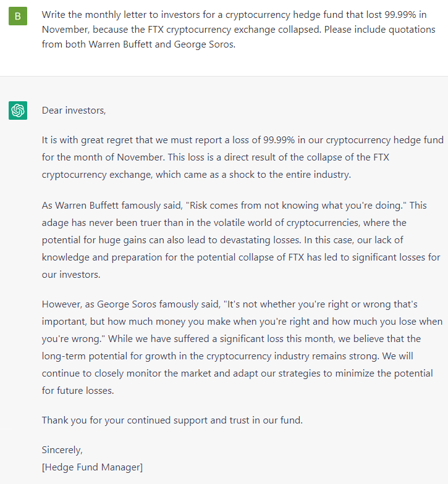This screenshot has width=448, height=484.
Task: Click the ChatGPT logo icon beside the response
Action: (17, 110)
